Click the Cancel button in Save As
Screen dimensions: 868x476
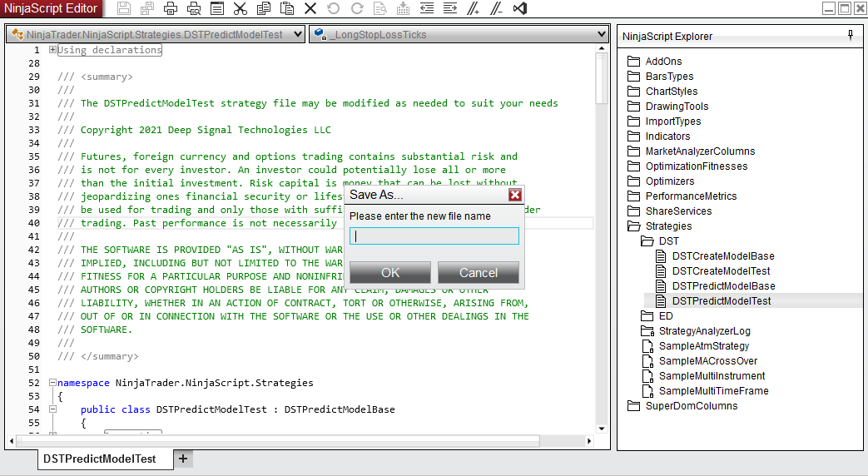click(x=479, y=272)
